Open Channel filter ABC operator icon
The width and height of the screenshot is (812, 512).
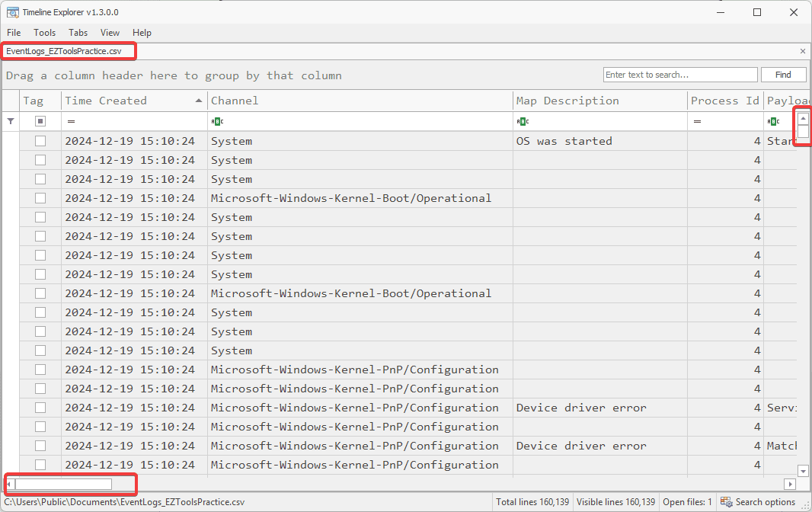[x=218, y=121]
